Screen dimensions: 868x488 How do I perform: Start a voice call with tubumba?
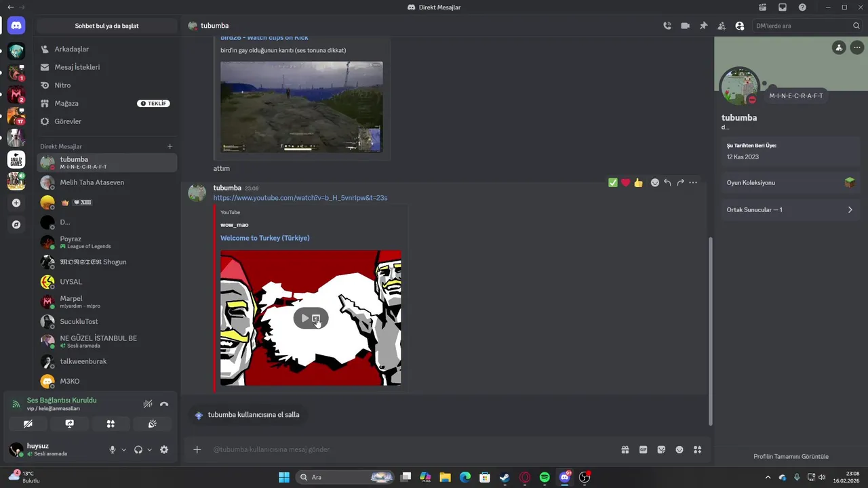coord(667,26)
